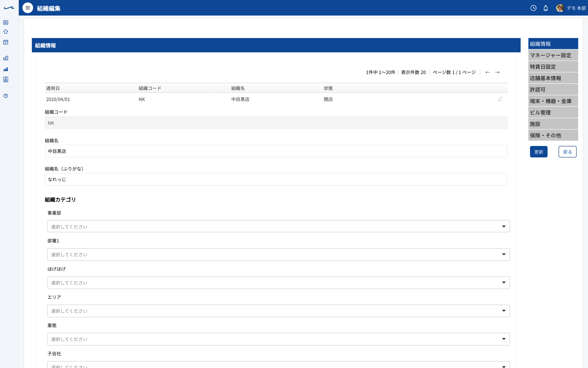
Task: Go to previous page arrow
Action: click(x=487, y=72)
